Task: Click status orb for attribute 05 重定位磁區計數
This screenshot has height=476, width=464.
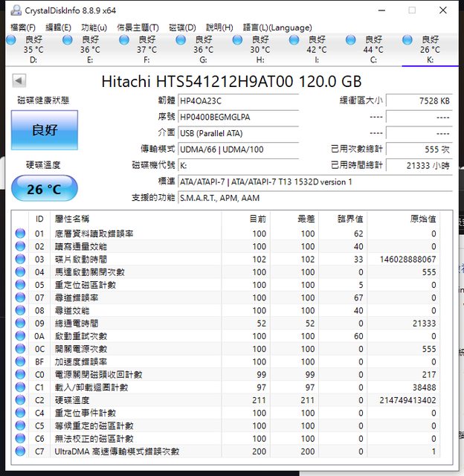Action: [x=20, y=285]
